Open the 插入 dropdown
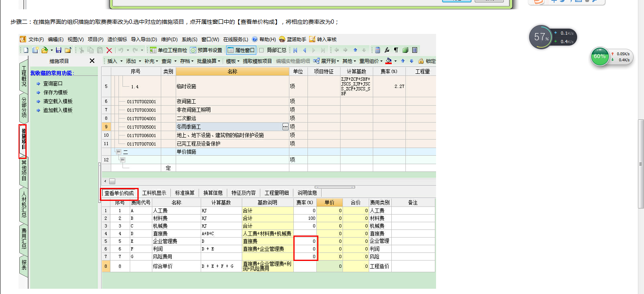 click(114, 61)
